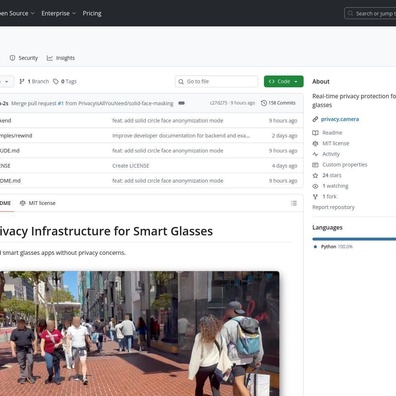Viewport: 396px width, 396px height.
Task: Click the branch icon beside 1 Branch
Action: coord(22,81)
